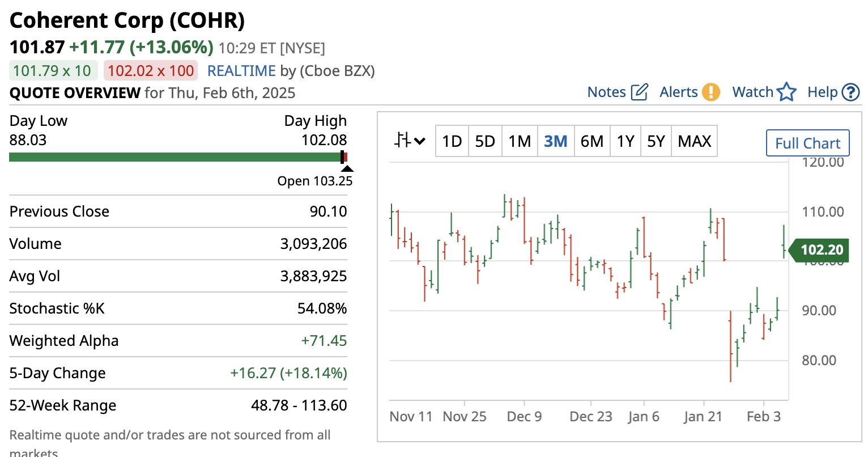This screenshot has height=457, width=868.
Task: Click the Weighted Alpha value +71.45
Action: tap(324, 341)
